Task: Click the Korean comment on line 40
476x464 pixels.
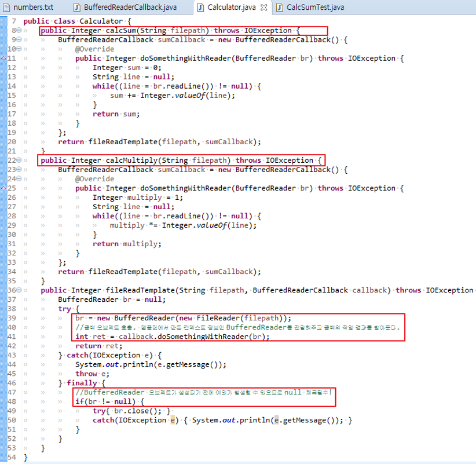Action: (x=237, y=328)
